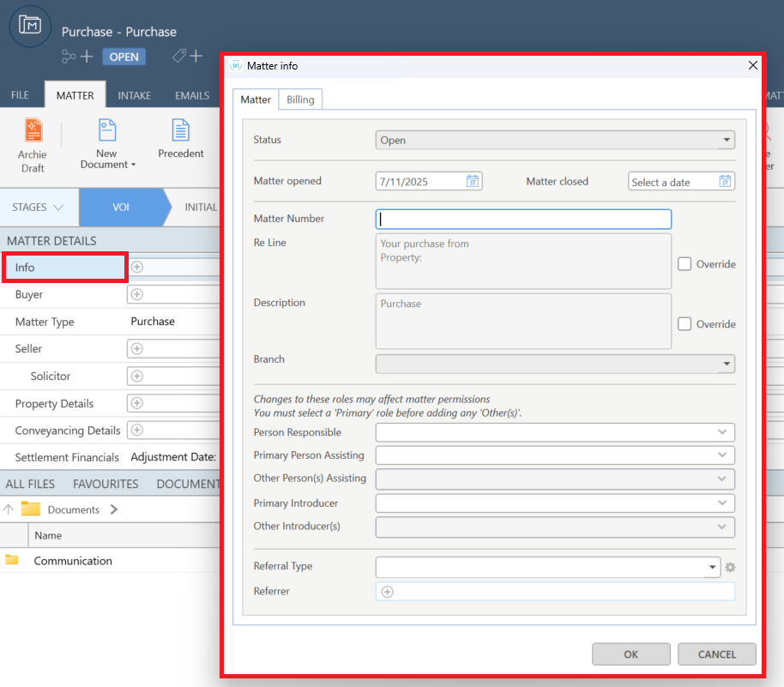The width and height of the screenshot is (784, 687).
Task: Add a Buyer using the plus icon
Action: [x=137, y=294]
